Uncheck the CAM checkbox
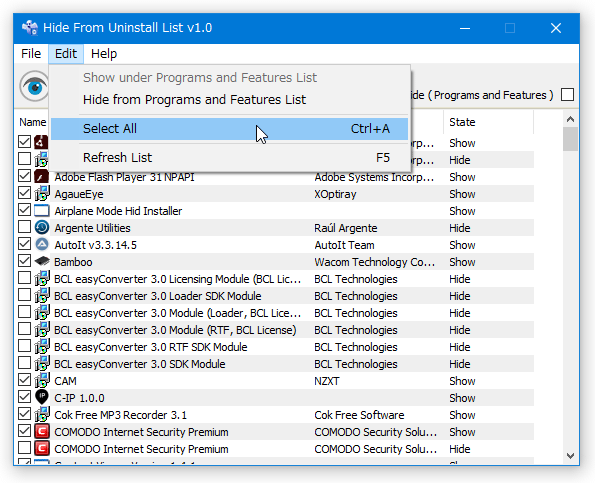The image size is (595, 483). pos(24,380)
